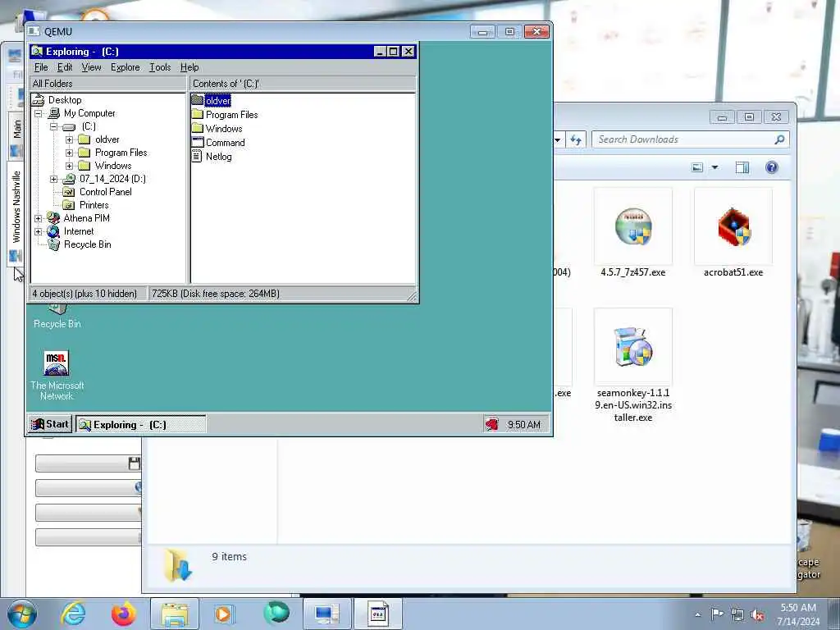Open the Edit menu in Exploring window
The image size is (840, 630).
click(65, 67)
